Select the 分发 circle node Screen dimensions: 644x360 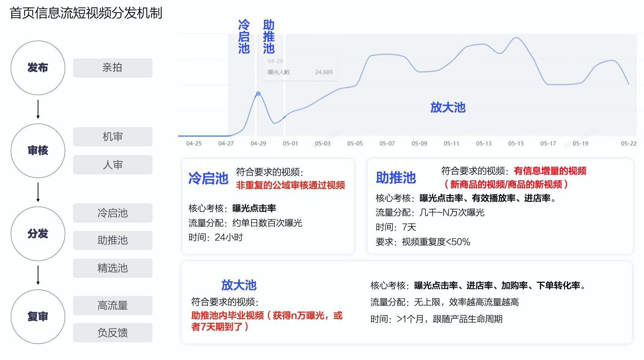tap(38, 233)
